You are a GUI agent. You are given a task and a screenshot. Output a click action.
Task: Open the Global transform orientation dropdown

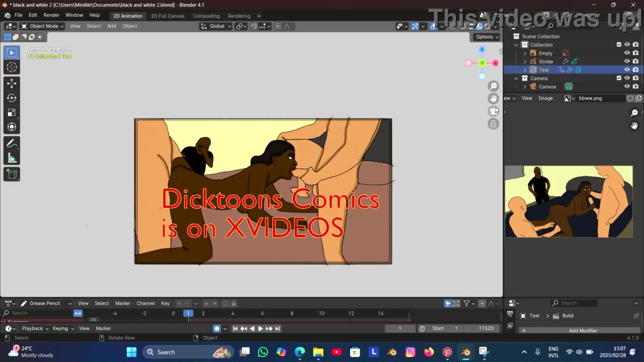coord(217,26)
